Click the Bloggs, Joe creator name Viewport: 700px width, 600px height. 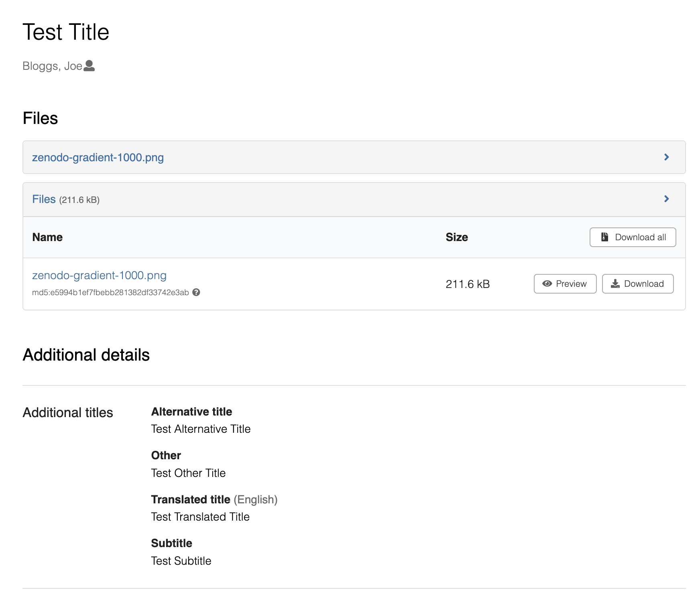point(52,66)
